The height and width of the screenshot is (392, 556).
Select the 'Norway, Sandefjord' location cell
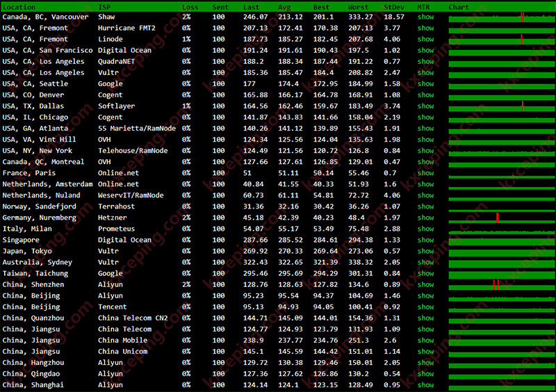coord(40,206)
